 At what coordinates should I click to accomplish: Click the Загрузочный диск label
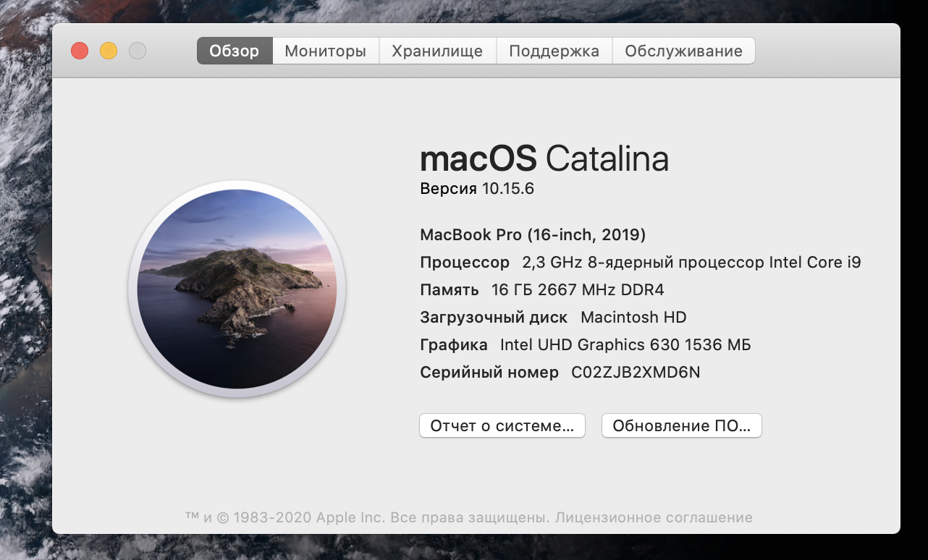pyautogui.click(x=494, y=318)
